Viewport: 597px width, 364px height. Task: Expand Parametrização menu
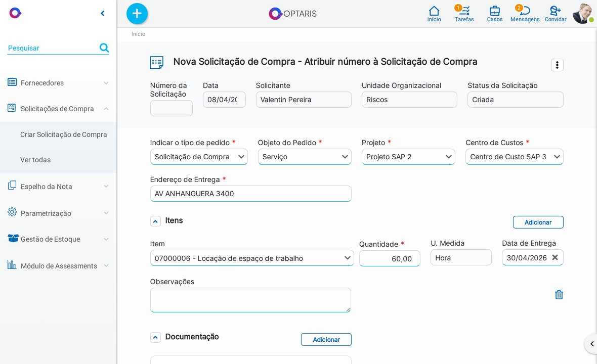click(58, 213)
